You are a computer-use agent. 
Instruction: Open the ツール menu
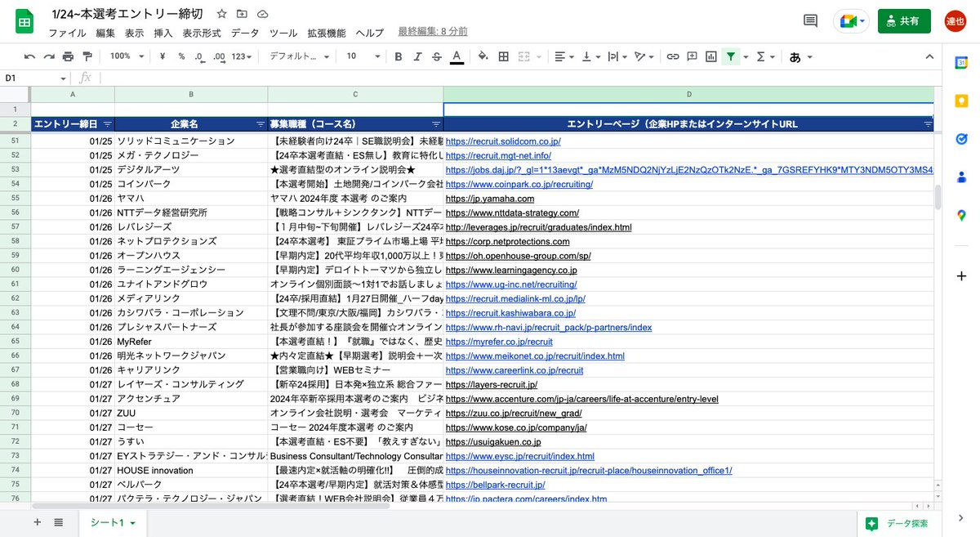point(283,33)
